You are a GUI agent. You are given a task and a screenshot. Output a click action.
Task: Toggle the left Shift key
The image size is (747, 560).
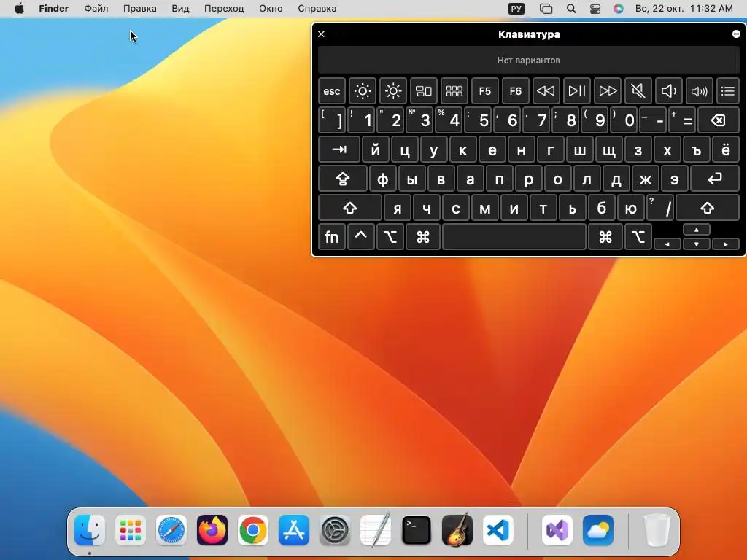click(x=350, y=208)
